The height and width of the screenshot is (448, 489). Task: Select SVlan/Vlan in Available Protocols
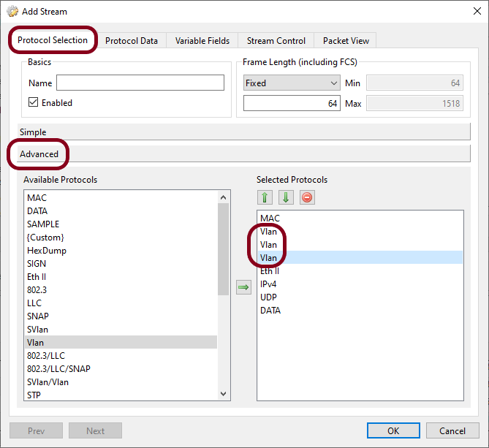click(121, 382)
